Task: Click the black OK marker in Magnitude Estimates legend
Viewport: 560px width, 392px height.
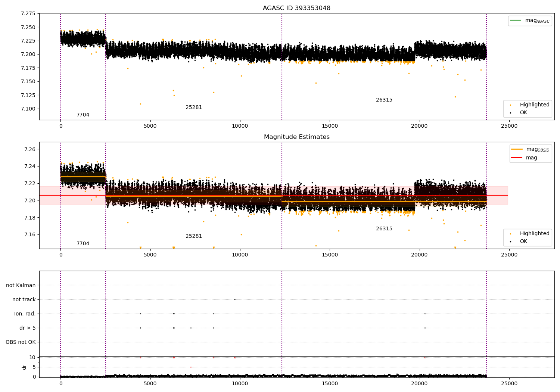Action: pyautogui.click(x=510, y=242)
